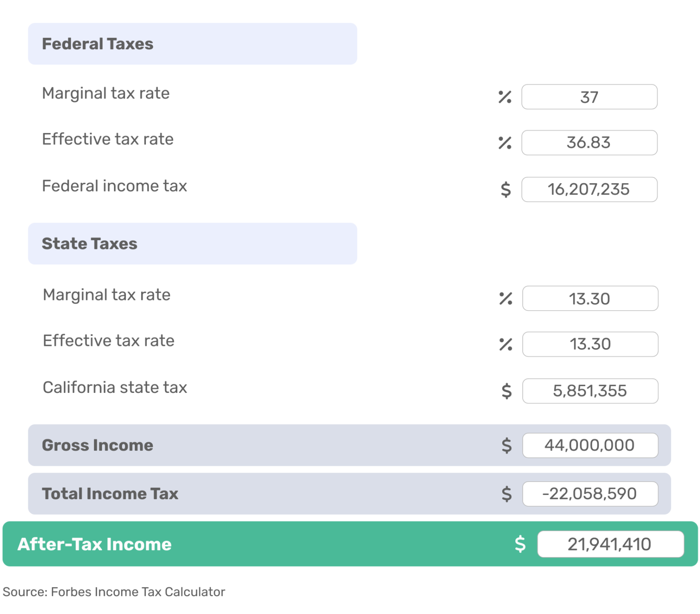Click the dollar icon next to Federal income tax
The width and height of the screenshot is (700, 614).
pyautogui.click(x=506, y=189)
